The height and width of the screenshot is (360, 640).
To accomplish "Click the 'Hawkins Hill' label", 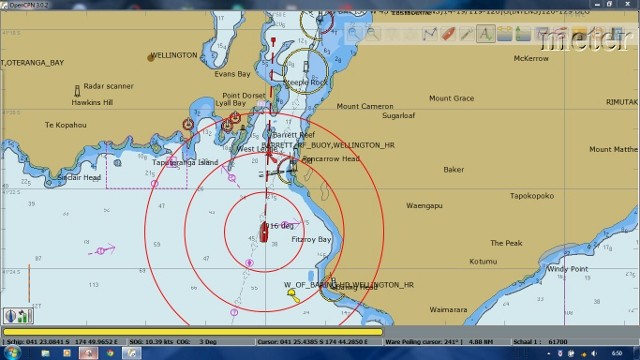I will pos(92,102).
